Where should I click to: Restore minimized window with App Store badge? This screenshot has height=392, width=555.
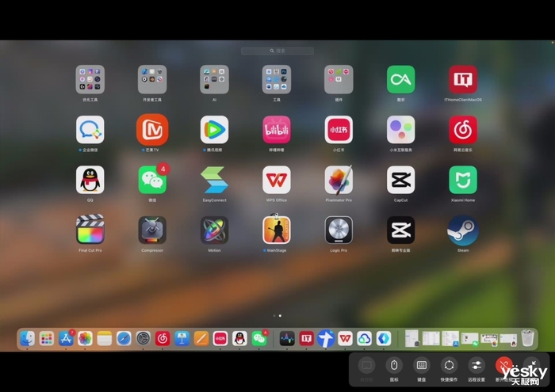tap(450, 339)
